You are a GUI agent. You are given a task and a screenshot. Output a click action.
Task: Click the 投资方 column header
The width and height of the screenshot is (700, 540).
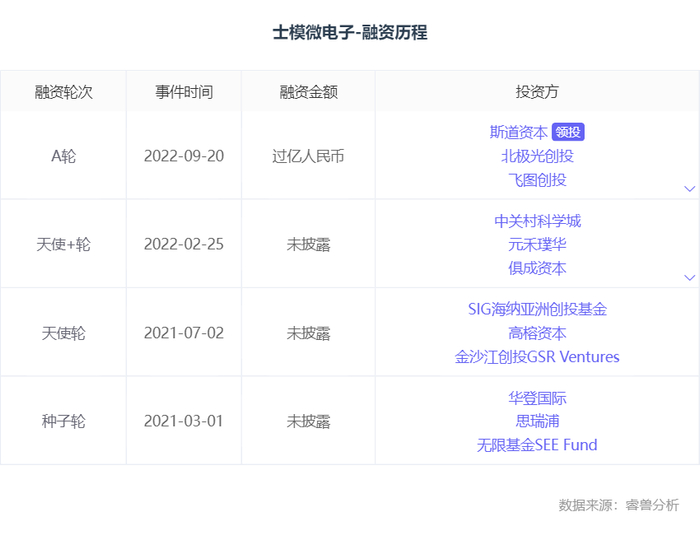click(x=537, y=92)
